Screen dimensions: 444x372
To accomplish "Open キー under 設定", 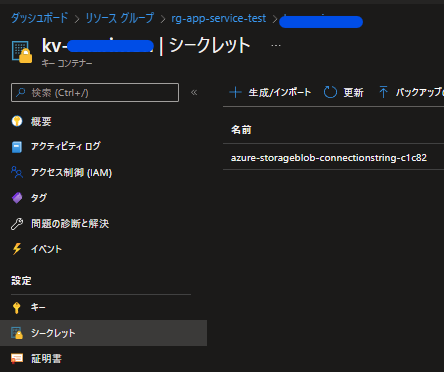I will point(38,307).
